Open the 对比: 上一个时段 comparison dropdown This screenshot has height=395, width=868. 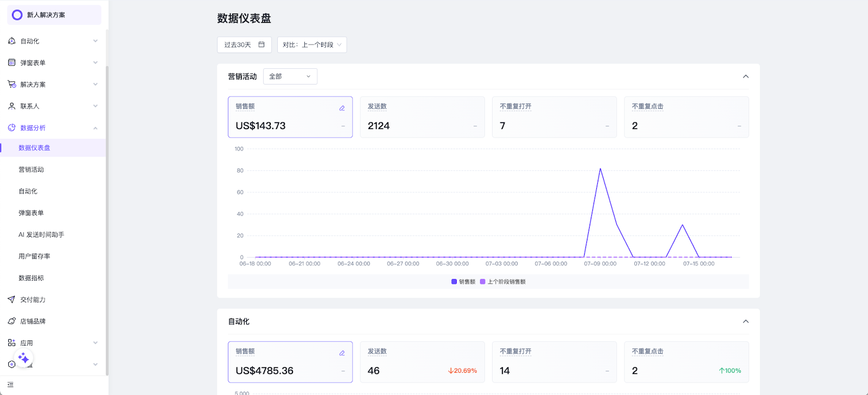point(311,45)
